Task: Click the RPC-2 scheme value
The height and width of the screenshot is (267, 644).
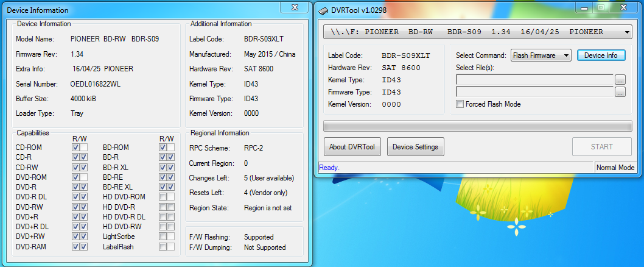Action: click(x=253, y=148)
